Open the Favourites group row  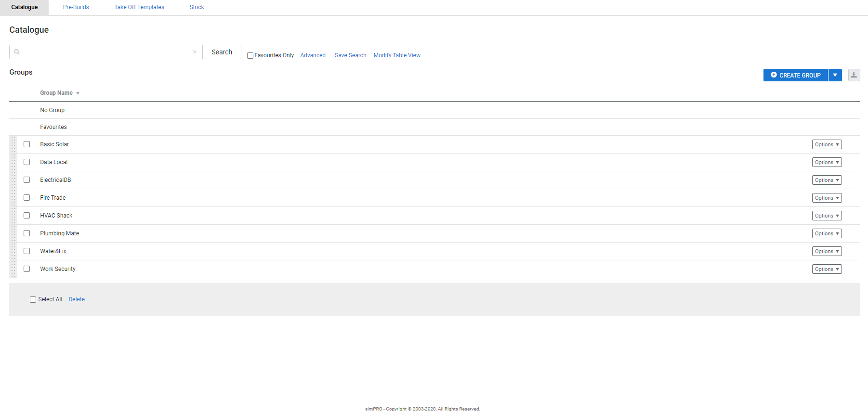434,127
